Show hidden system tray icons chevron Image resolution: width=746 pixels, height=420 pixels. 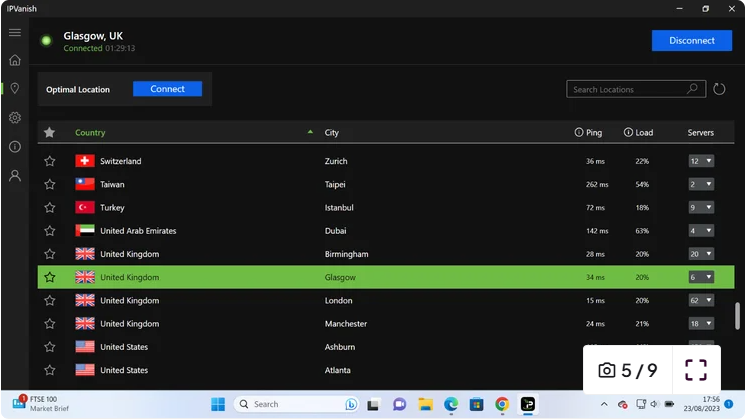[x=604, y=404]
